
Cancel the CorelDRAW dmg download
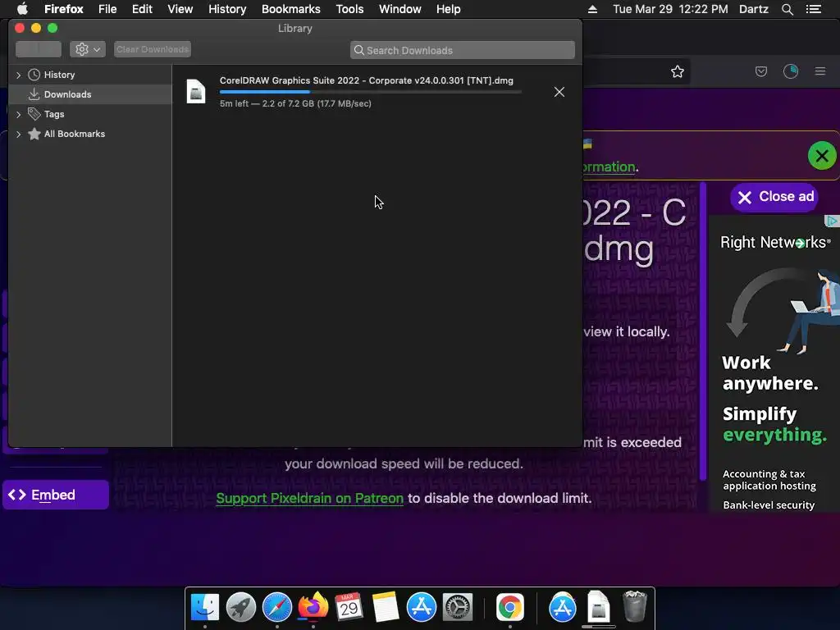559,92
